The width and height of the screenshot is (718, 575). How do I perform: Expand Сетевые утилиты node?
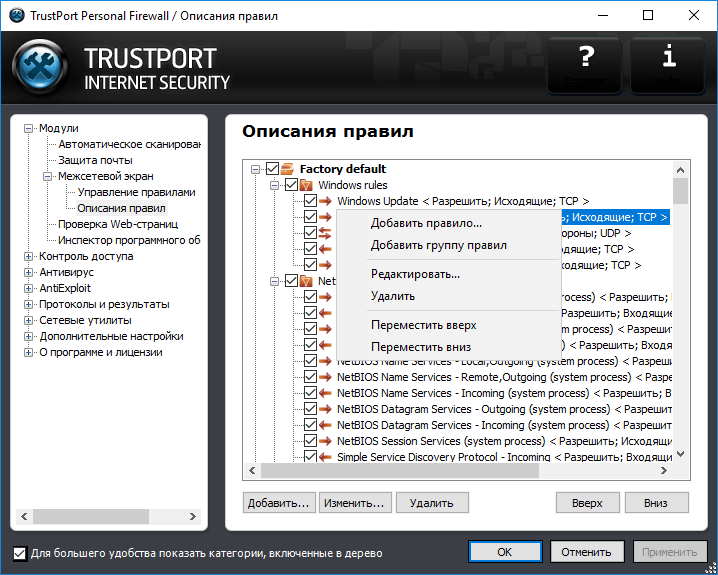[28, 321]
